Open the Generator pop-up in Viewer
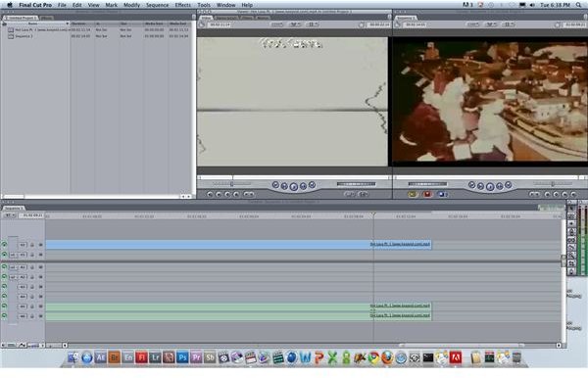588x378 pixels. [x=363, y=194]
